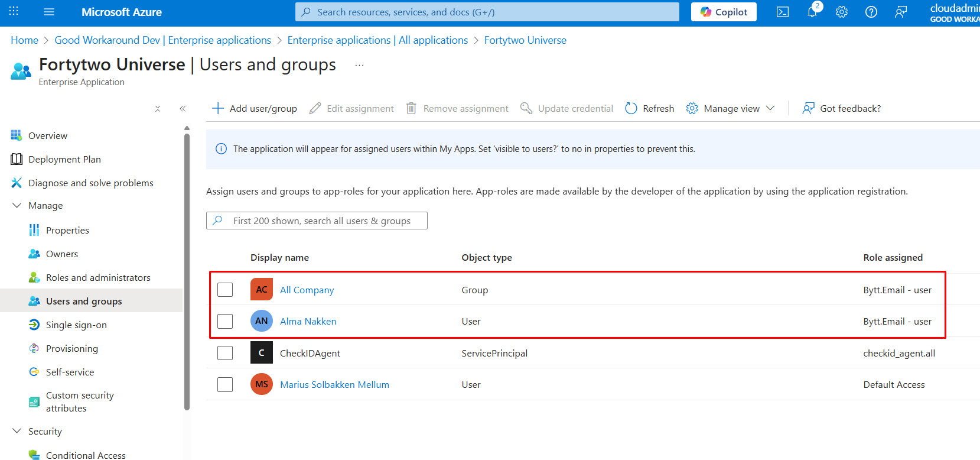Click Add user/group
The width and height of the screenshot is (980, 460).
(255, 108)
